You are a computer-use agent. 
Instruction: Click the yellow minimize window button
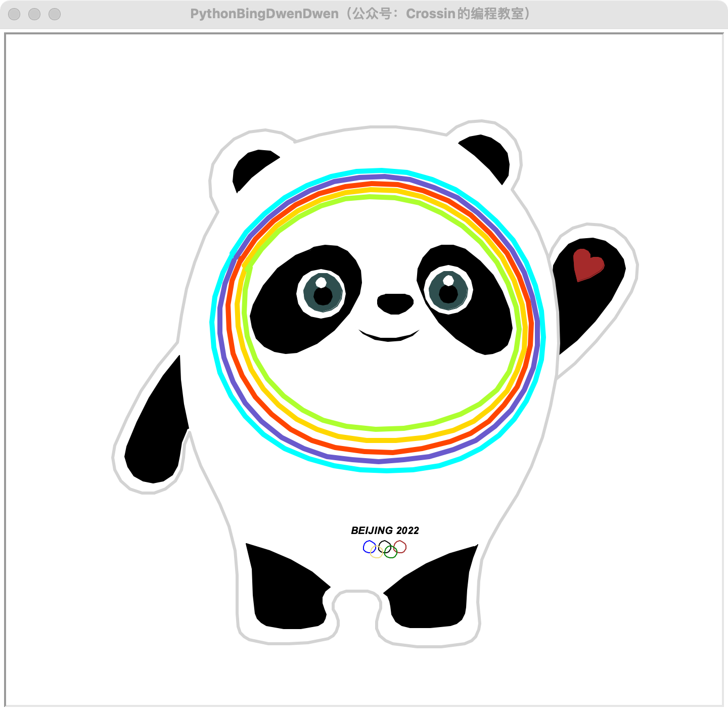point(34,14)
